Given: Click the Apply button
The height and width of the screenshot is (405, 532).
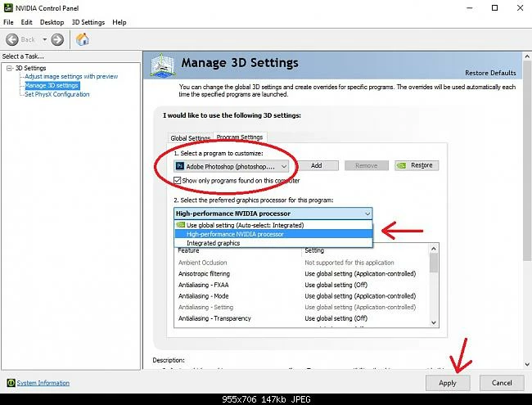Looking at the screenshot, I should pos(448,383).
